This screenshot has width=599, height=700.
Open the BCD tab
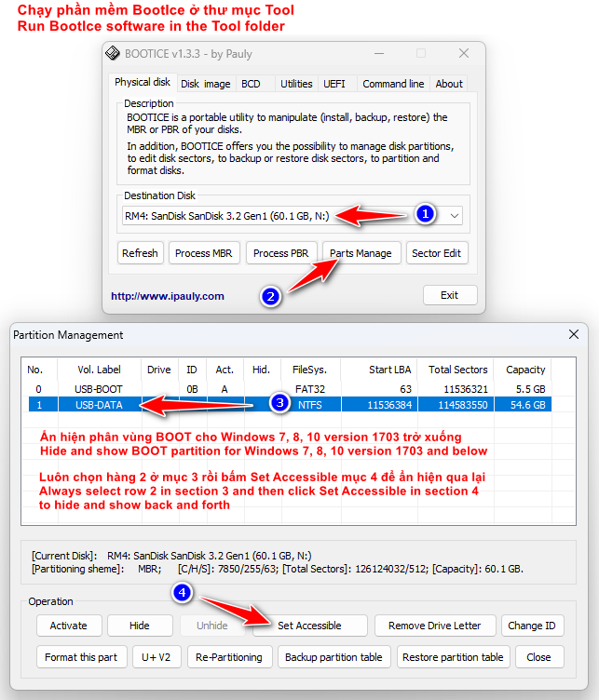click(251, 84)
